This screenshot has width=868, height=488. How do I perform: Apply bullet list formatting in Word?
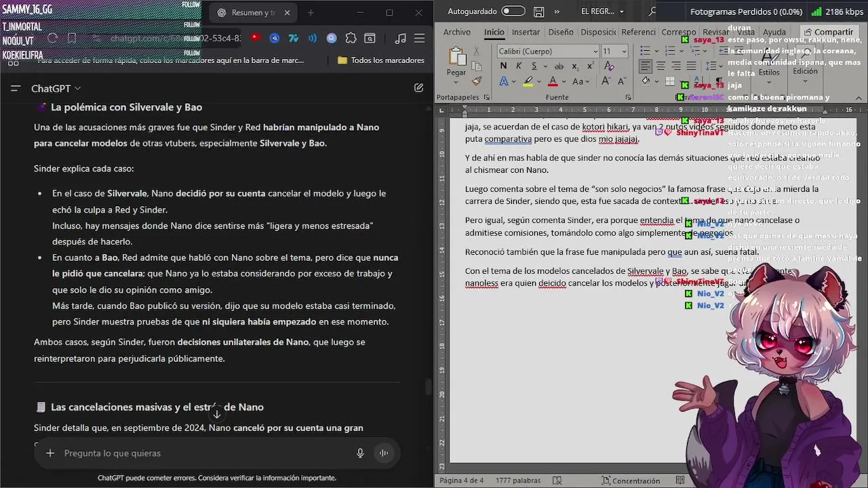tap(645, 51)
